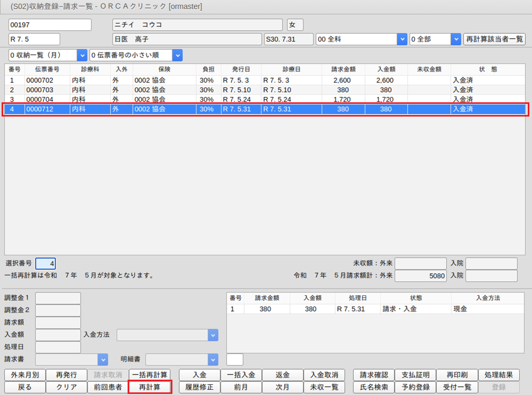Select row with slip number 0000702
This screenshot has height=395, width=532.
point(40,80)
